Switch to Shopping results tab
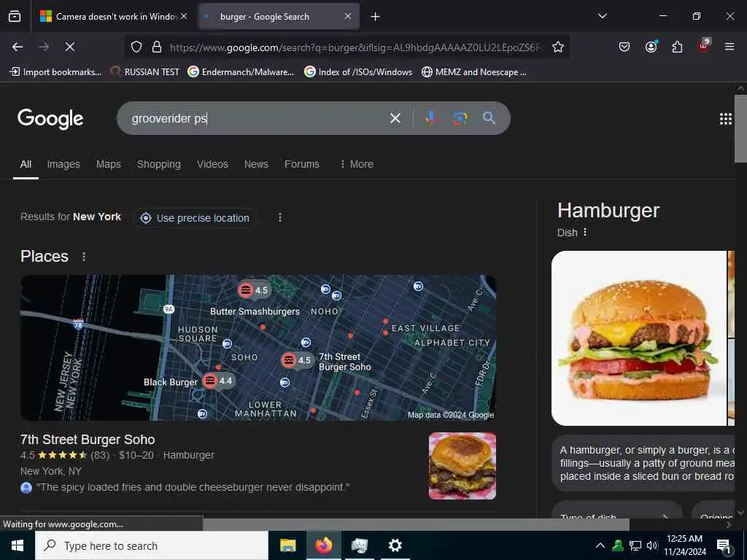Screen dimensions: 747x560 click(x=158, y=164)
